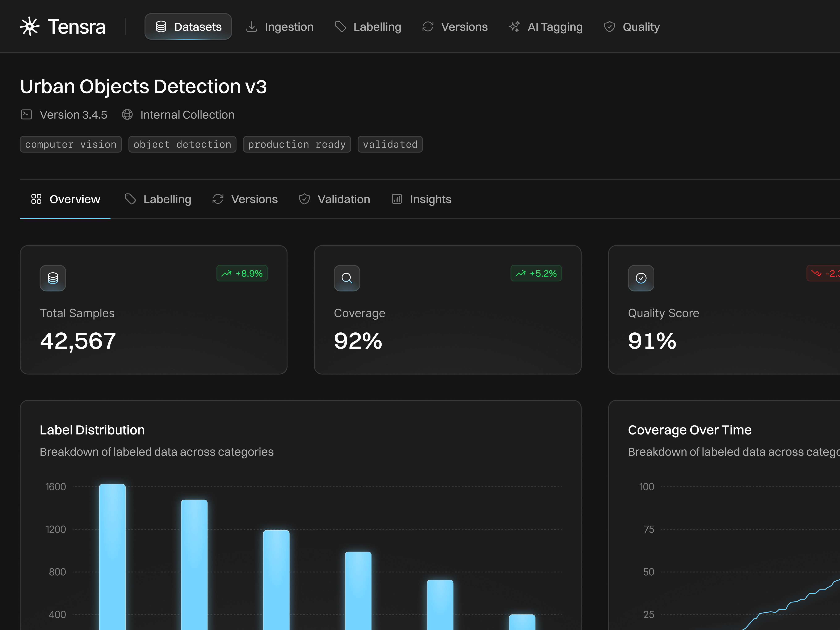Click the 'Internal Collection' label

[187, 115]
